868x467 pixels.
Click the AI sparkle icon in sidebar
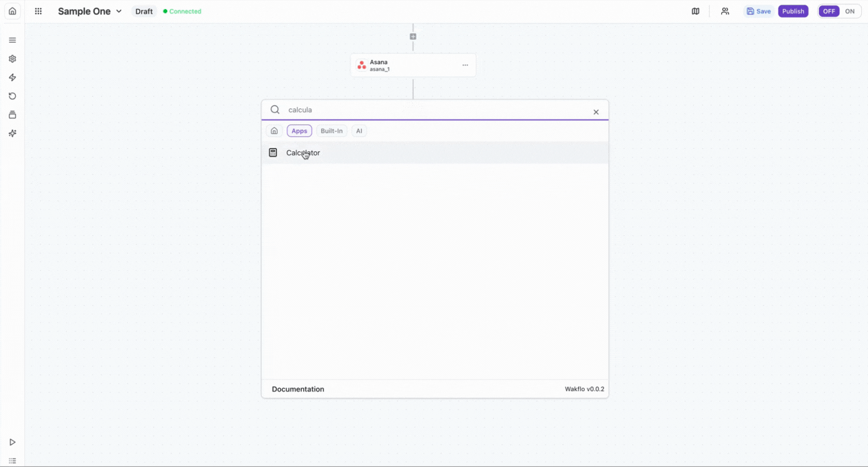[x=12, y=134]
